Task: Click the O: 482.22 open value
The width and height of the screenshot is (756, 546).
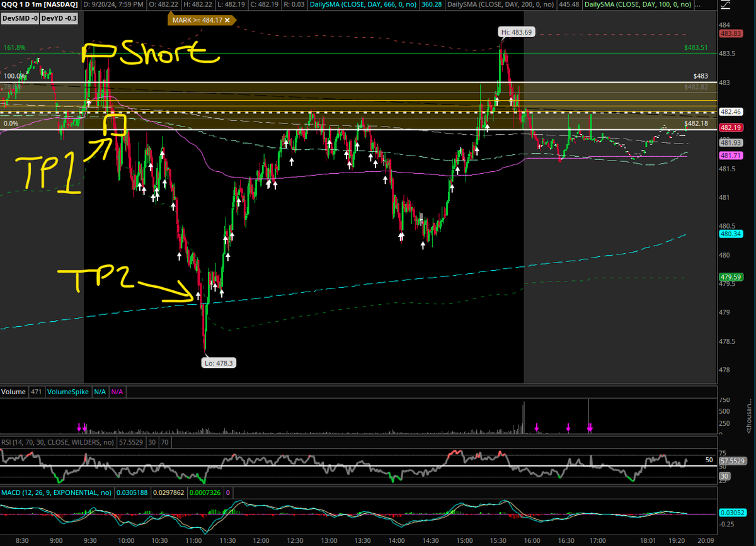Action: [164, 5]
